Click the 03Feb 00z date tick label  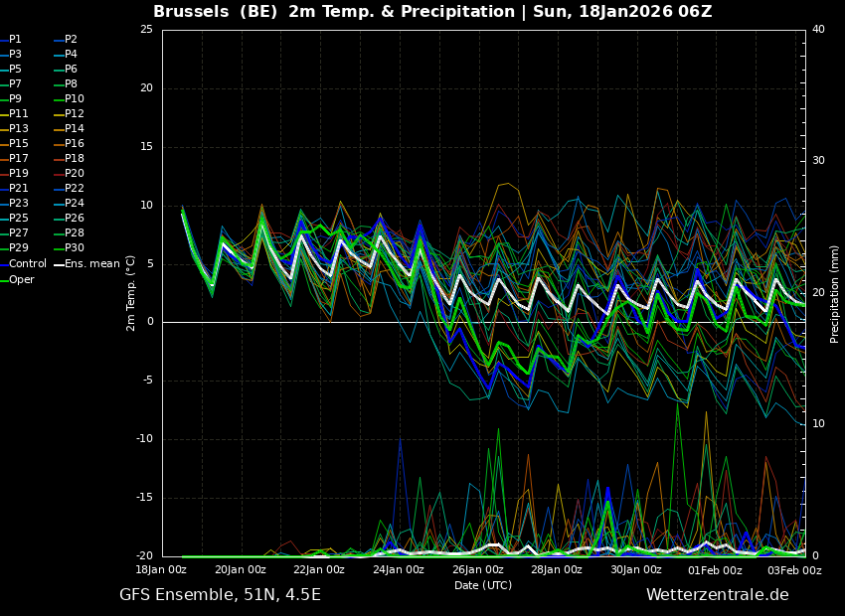click(794, 570)
